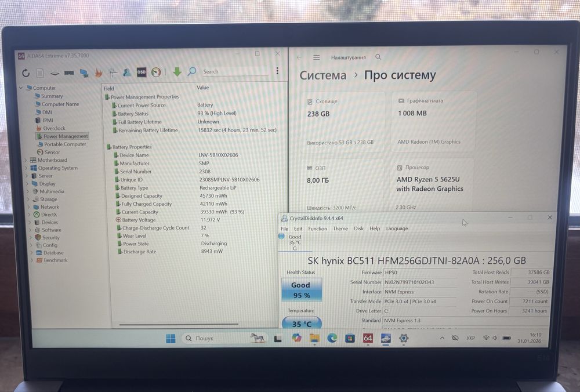Go back with the Settings back arrow

[299, 57]
